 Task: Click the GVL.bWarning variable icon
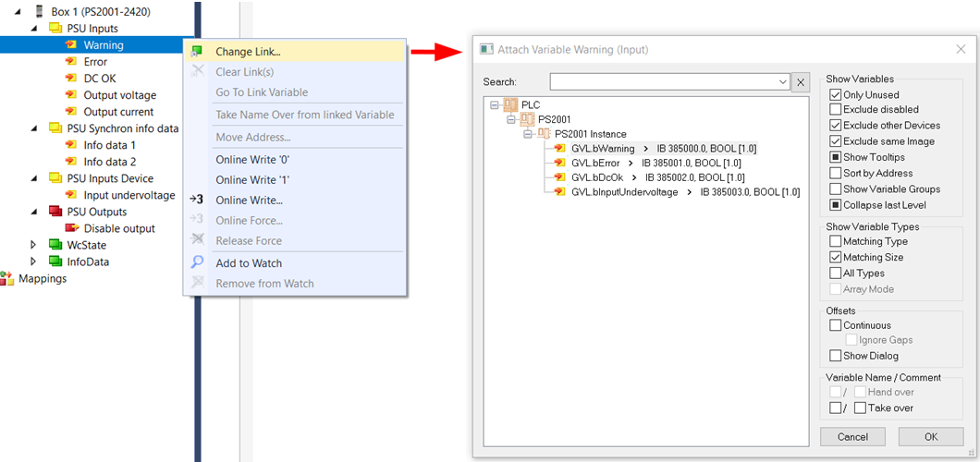pyautogui.click(x=559, y=148)
